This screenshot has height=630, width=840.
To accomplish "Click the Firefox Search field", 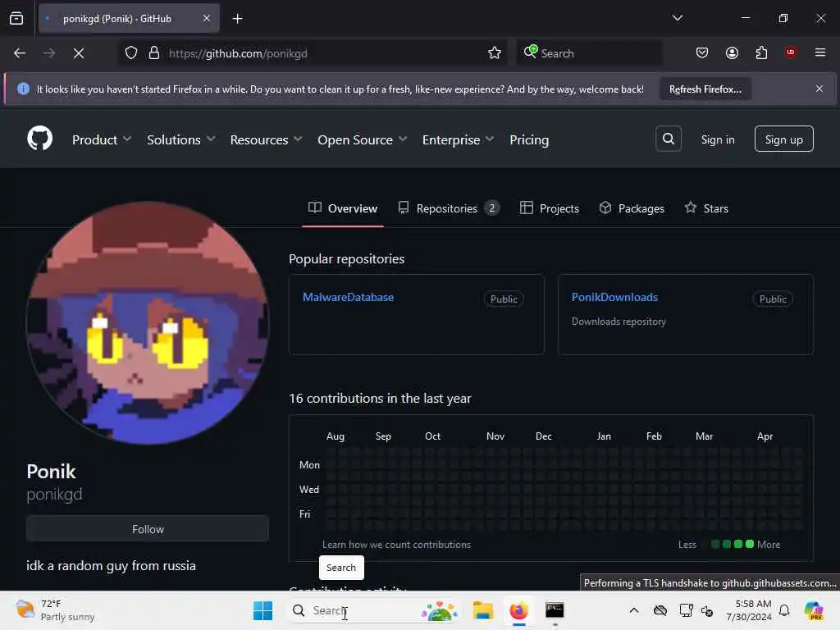I will pos(589,53).
